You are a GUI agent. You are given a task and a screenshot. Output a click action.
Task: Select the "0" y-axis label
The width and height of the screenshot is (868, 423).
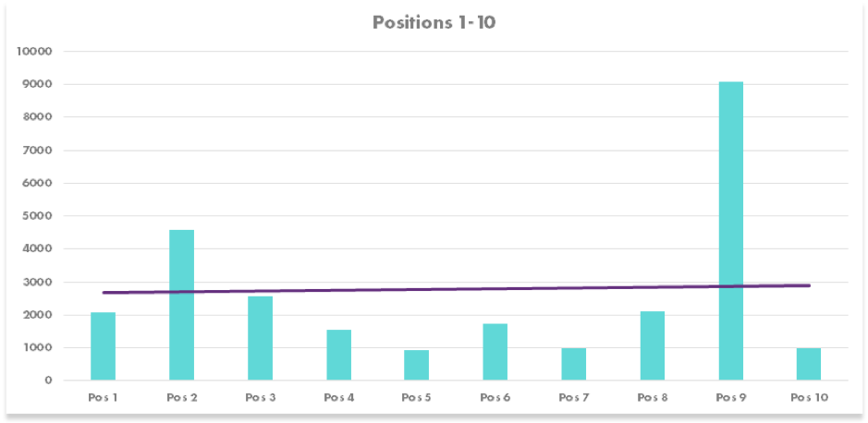[x=48, y=381]
